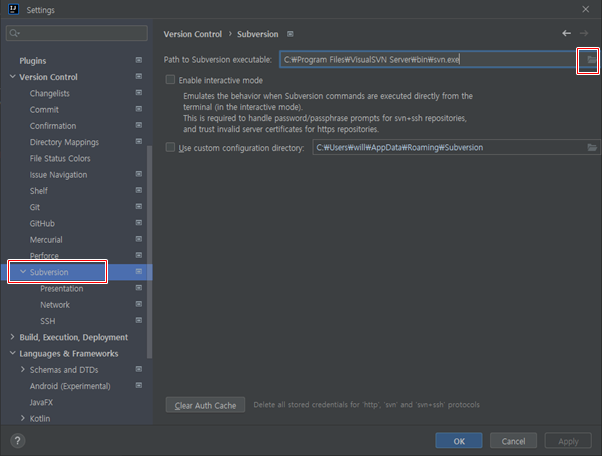Screen dimensions: 602x456
Task: Click project-level icon on Schemas and DTDs row
Action: pyautogui.click(x=139, y=369)
